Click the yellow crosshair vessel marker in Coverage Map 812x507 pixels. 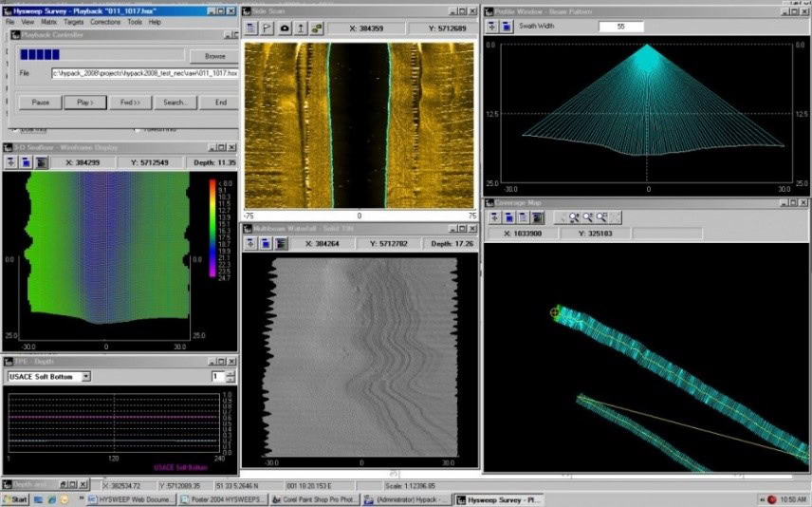tap(555, 312)
